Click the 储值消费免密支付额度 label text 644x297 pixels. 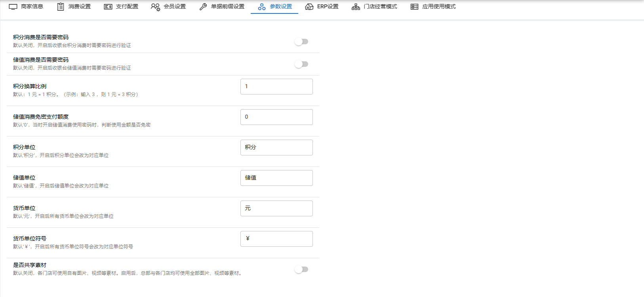pyautogui.click(x=41, y=117)
